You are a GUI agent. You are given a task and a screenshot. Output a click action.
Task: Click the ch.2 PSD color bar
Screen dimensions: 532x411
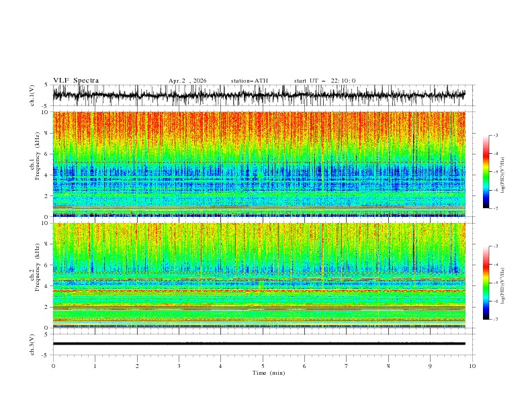pyautogui.click(x=486, y=283)
